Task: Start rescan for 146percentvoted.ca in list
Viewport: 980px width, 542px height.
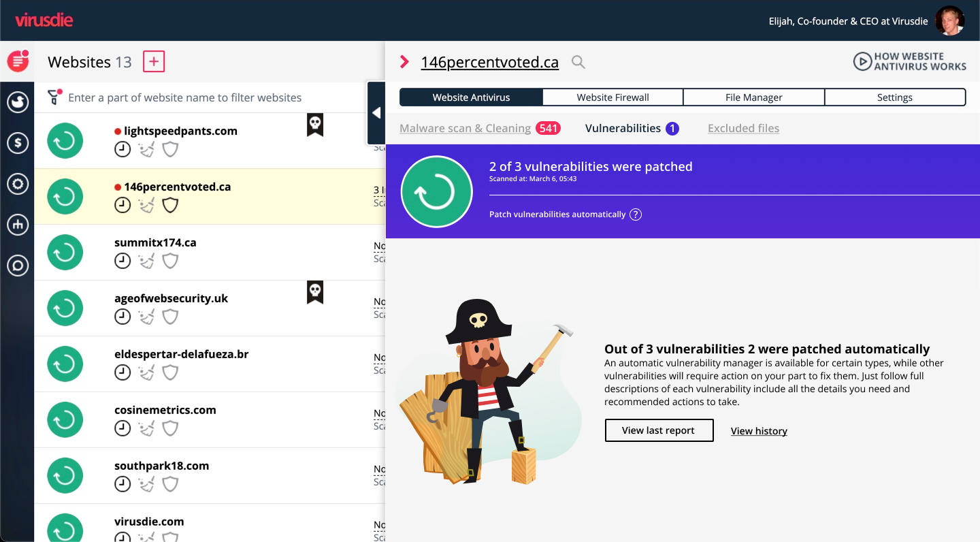Action: (65, 197)
